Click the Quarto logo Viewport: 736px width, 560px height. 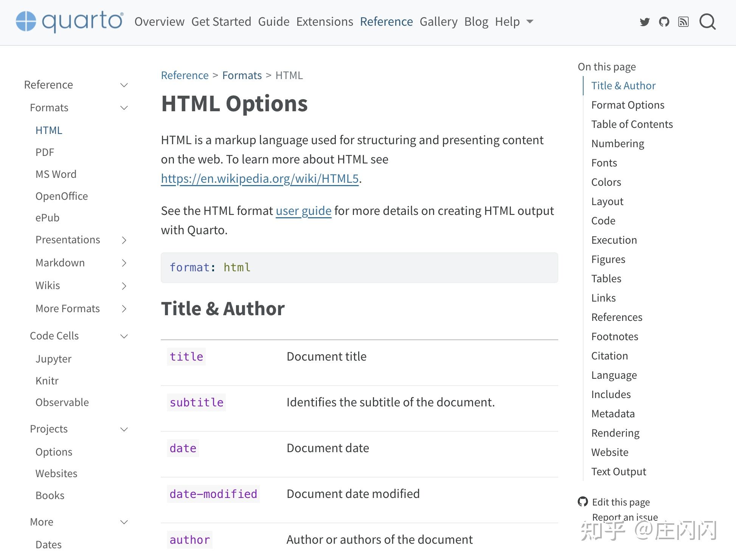[x=70, y=21]
